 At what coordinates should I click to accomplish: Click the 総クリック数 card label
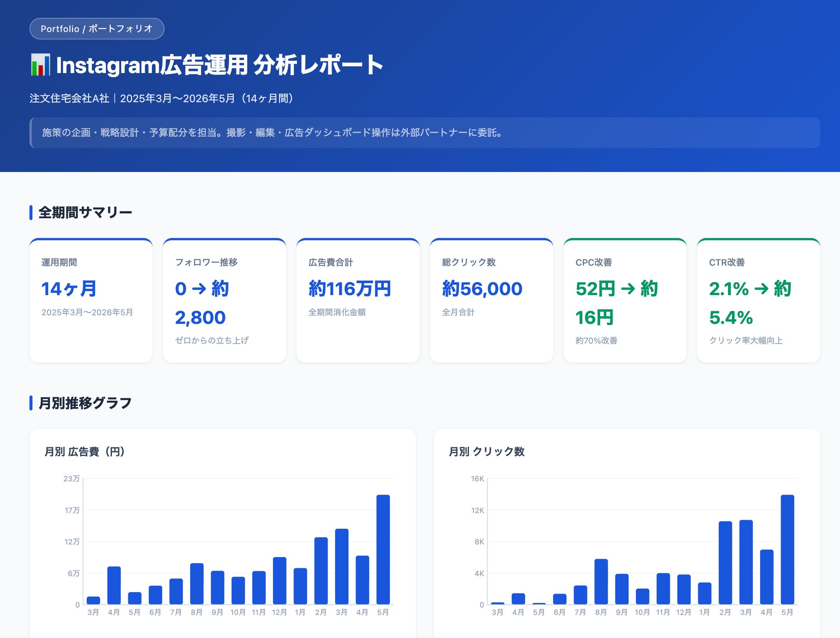click(469, 262)
